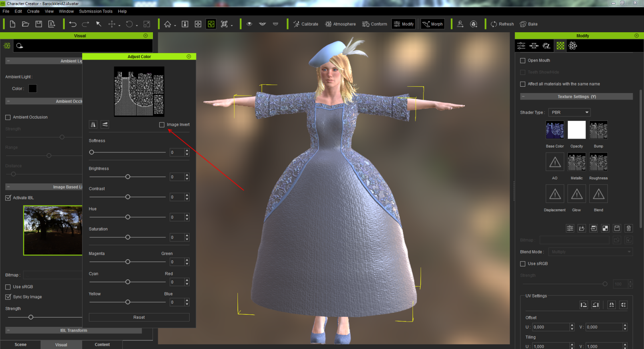Collapse the Ambient Light section
Image resolution: width=644 pixels, height=349 pixels.
(x=8, y=61)
